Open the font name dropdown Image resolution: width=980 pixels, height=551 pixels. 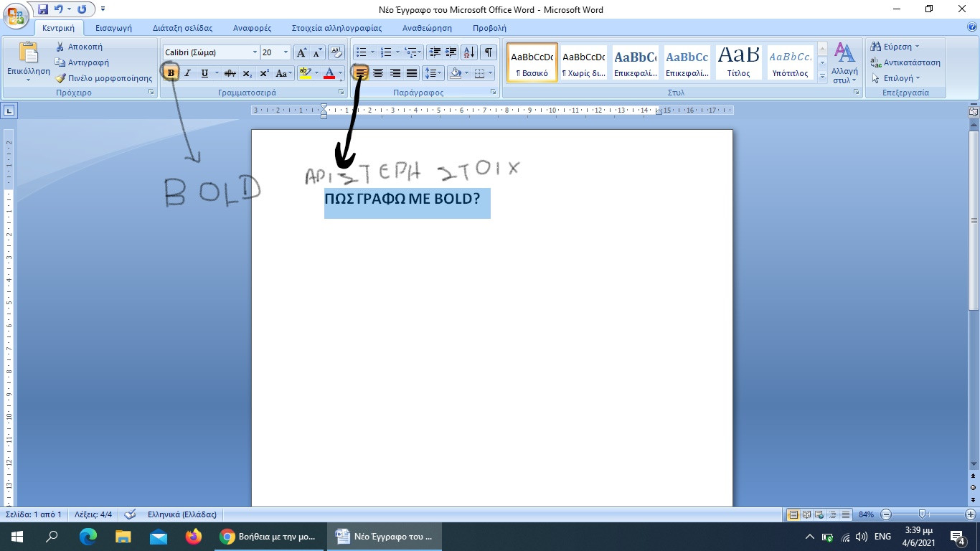pos(255,52)
